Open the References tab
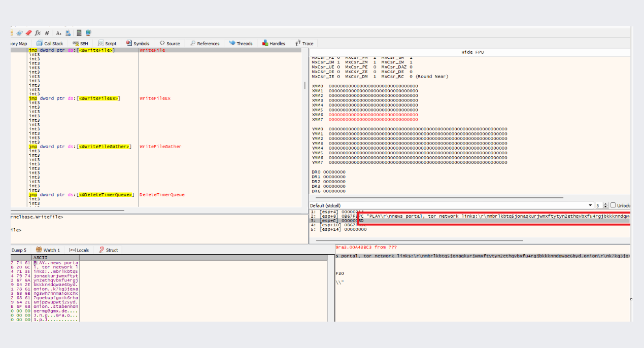Viewport: 644px width, 348px height. pyautogui.click(x=205, y=44)
